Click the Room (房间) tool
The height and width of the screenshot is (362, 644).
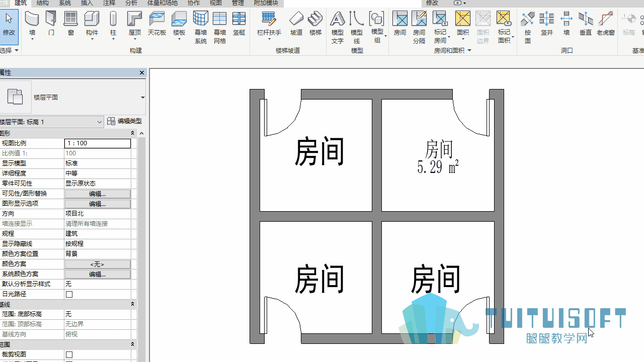click(x=400, y=24)
